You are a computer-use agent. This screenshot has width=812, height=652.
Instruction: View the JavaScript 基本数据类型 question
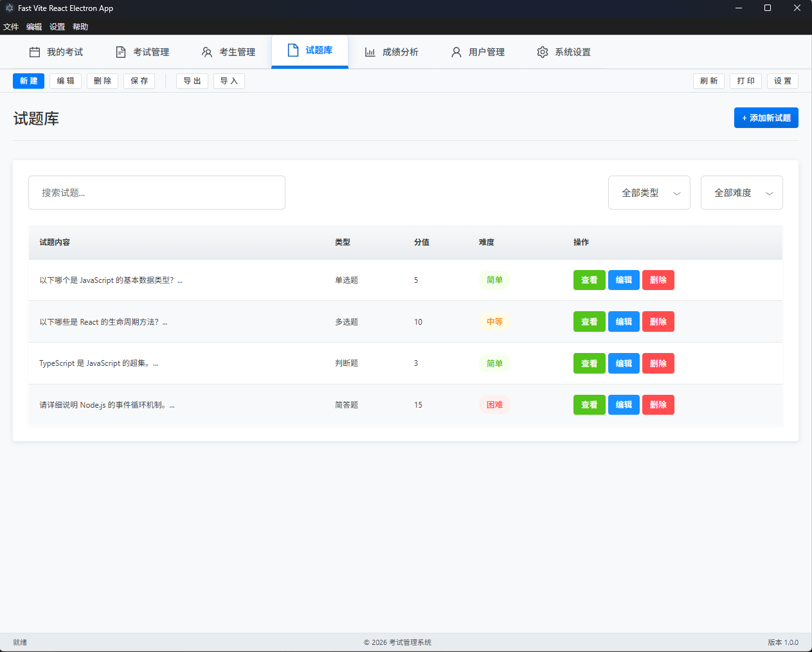point(590,280)
